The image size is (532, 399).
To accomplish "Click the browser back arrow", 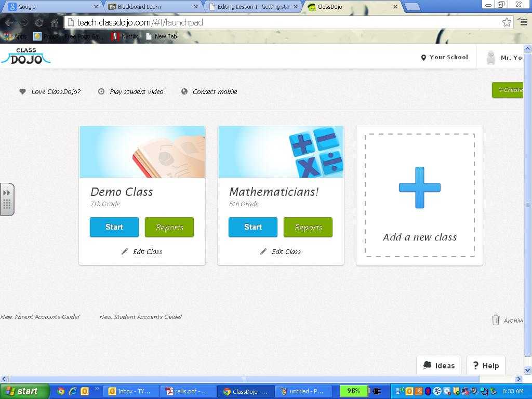I will (9, 23).
